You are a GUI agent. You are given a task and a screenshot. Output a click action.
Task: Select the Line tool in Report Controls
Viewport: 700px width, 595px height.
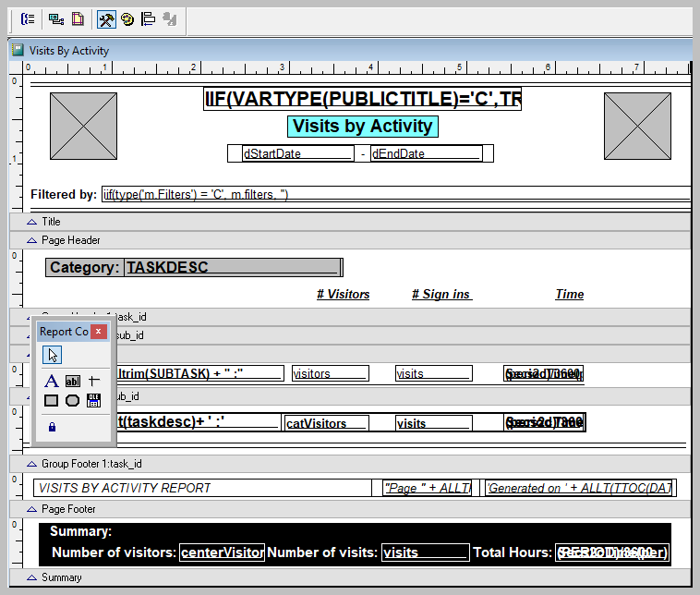pos(94,381)
